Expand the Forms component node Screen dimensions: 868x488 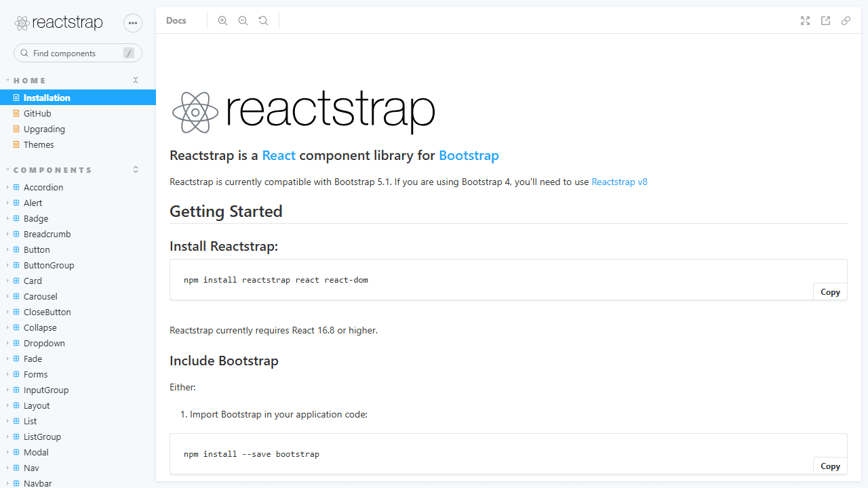click(7, 375)
